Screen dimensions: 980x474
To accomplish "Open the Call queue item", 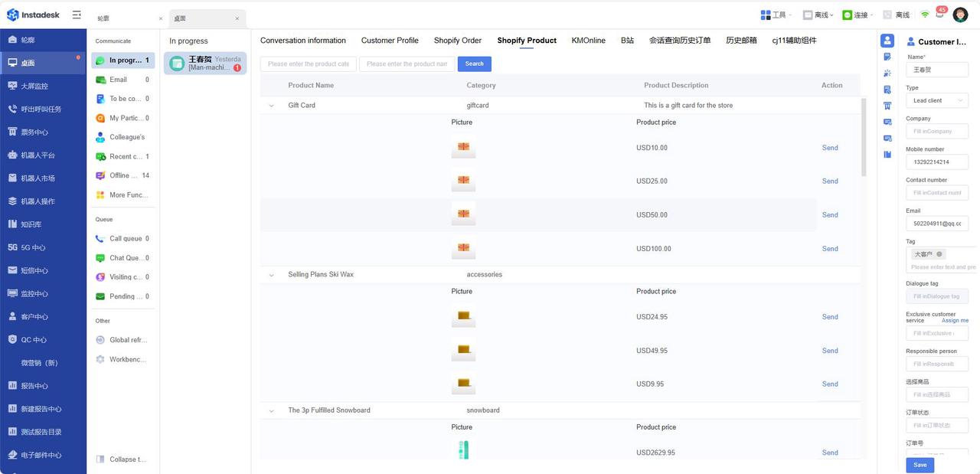I will coord(125,239).
